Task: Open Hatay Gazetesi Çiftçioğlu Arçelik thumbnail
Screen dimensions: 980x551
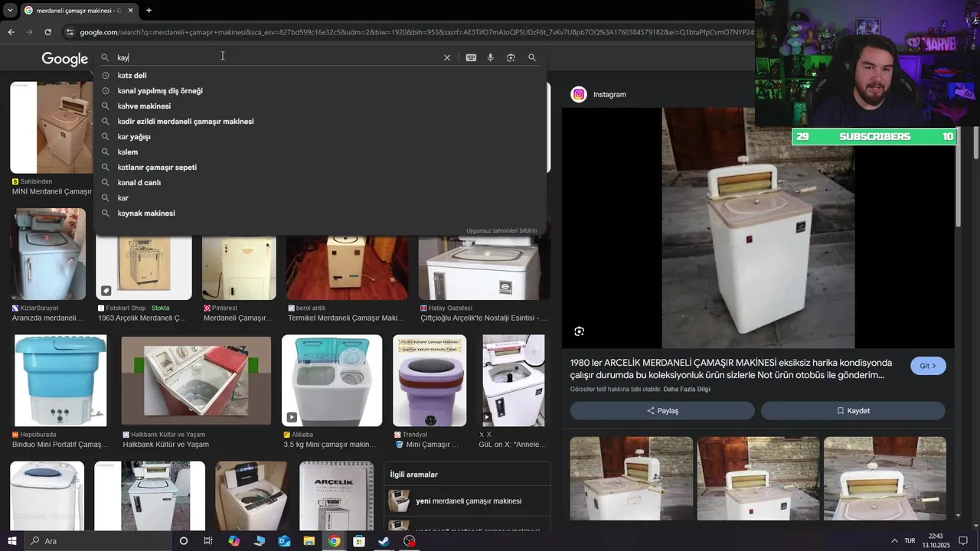Action: tap(484, 268)
